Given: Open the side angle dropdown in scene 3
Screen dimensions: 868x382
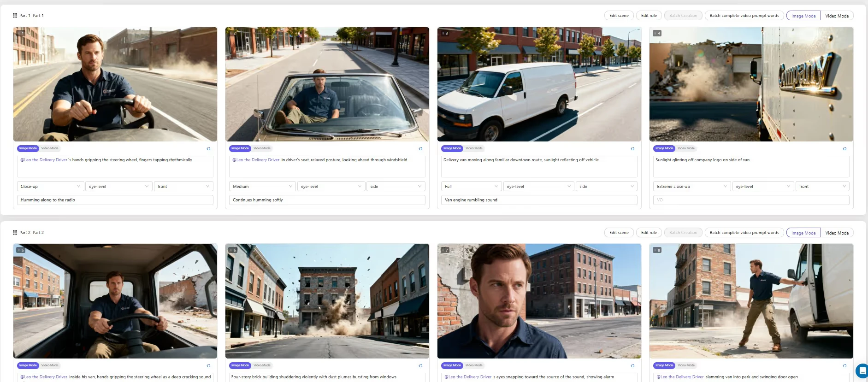Looking at the screenshot, I should click(x=606, y=187).
